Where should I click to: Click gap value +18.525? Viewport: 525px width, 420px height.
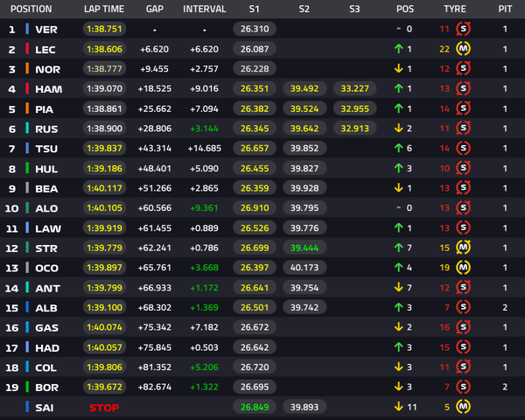click(155, 88)
